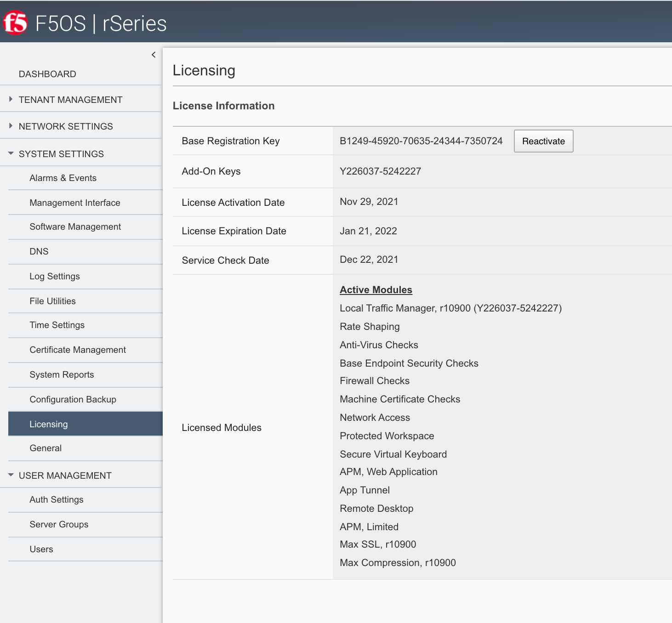Click the Rate Shaping module
The height and width of the screenshot is (623, 672).
[370, 327]
